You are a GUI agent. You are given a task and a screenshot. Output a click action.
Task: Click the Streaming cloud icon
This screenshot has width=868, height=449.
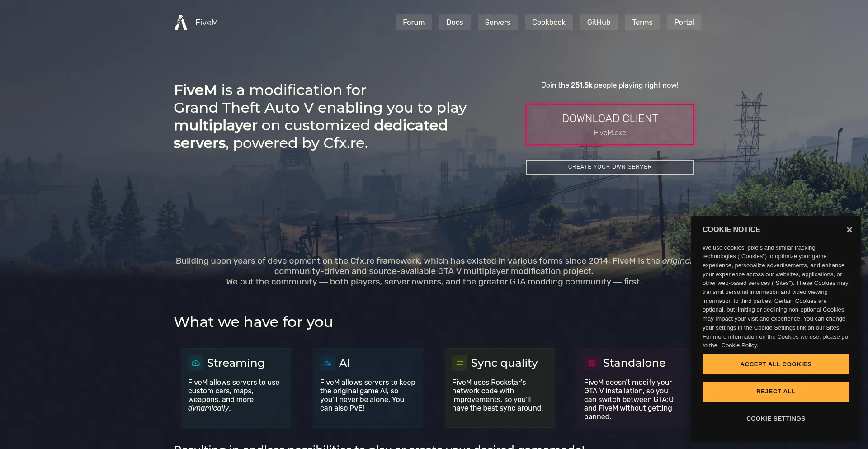tap(196, 363)
